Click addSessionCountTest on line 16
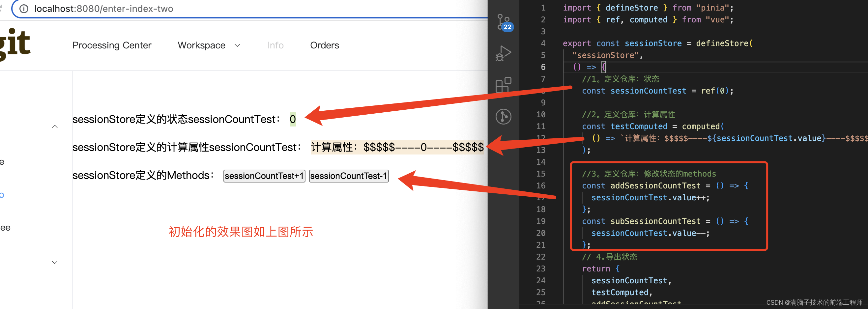The image size is (868, 309). point(655,186)
